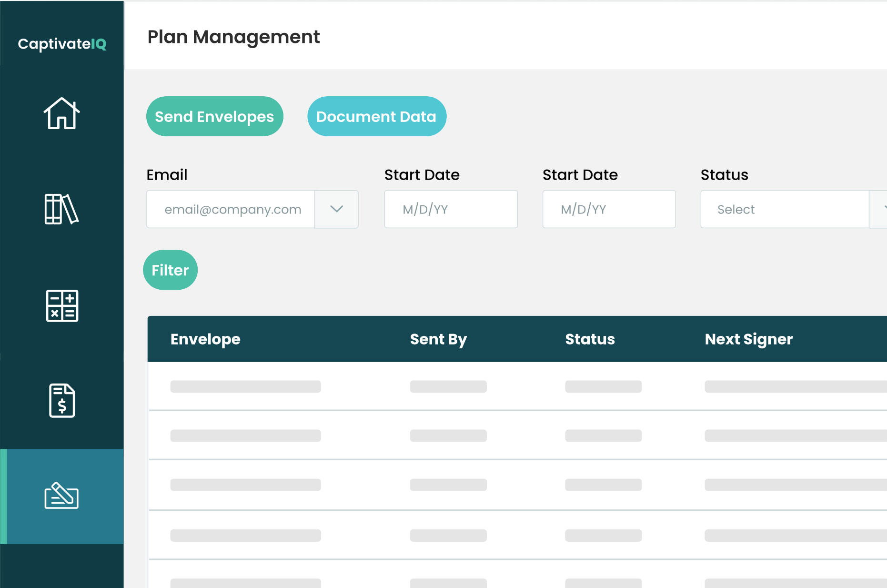Select the second Start Date M/D/YY field

coord(609,209)
